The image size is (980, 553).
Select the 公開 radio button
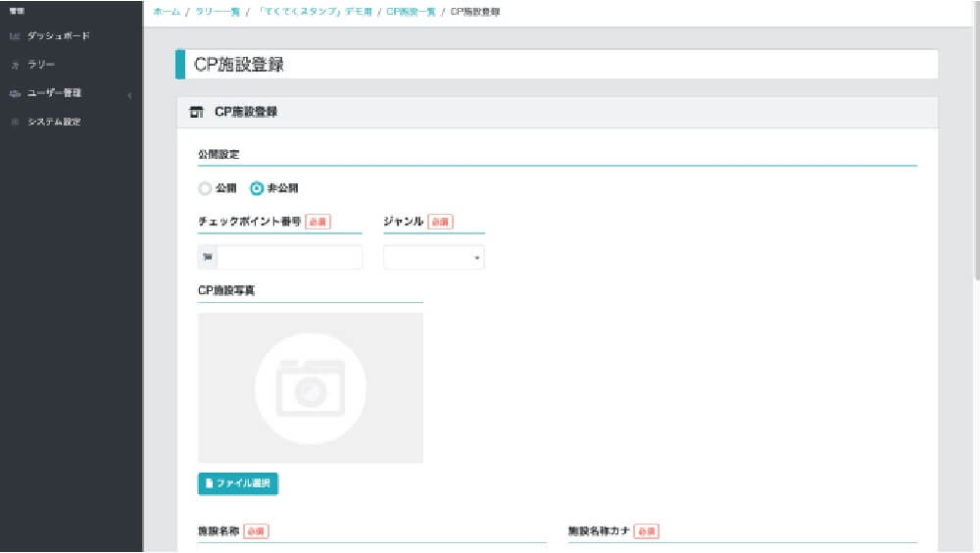tap(205, 188)
